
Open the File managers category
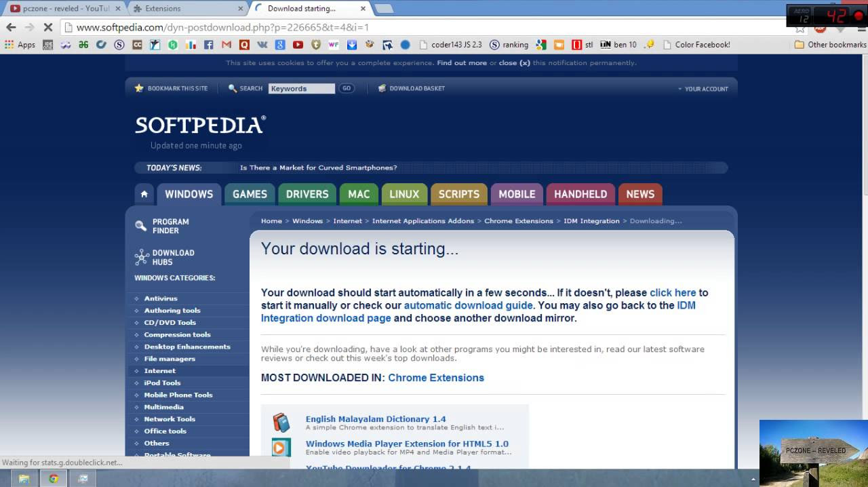point(170,359)
